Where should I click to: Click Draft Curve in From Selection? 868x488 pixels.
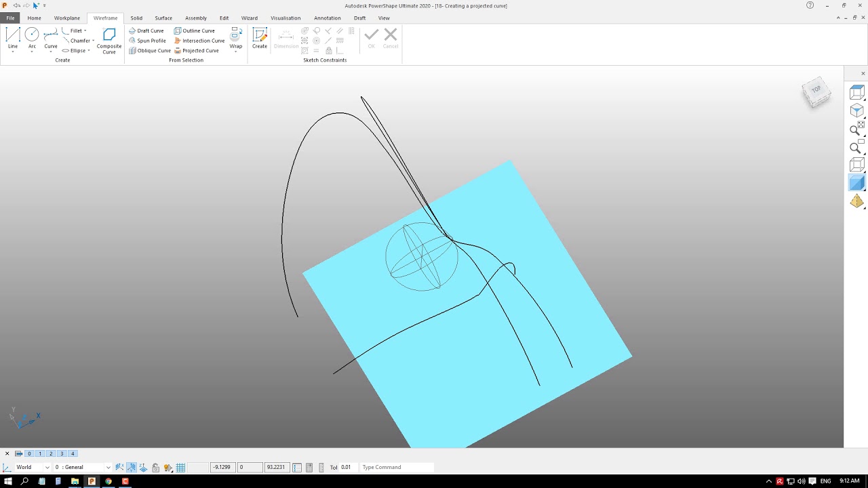(x=146, y=30)
